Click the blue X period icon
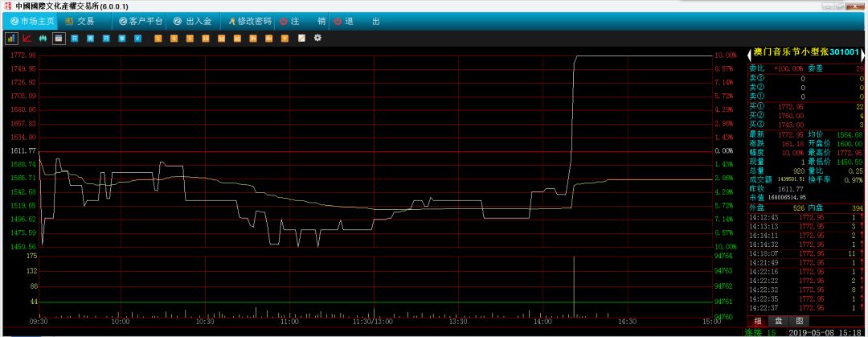868x337 pixels. (138, 39)
